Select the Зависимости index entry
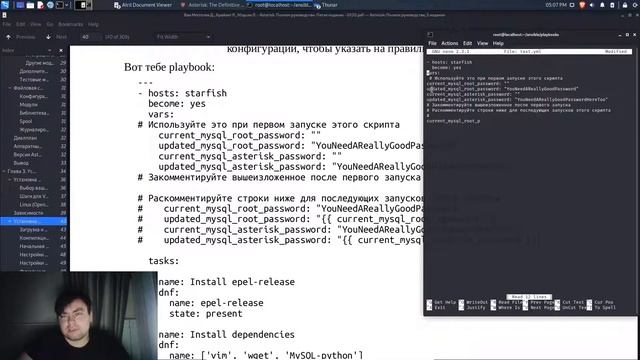 [x=29, y=213]
